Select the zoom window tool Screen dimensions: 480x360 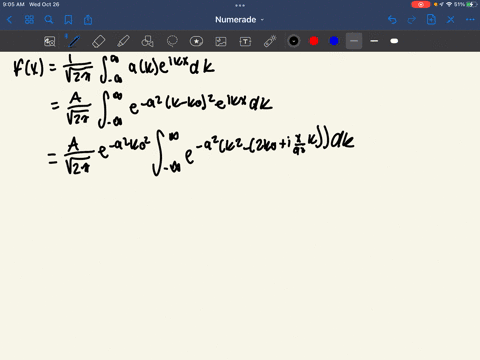pyautogui.click(x=50, y=41)
